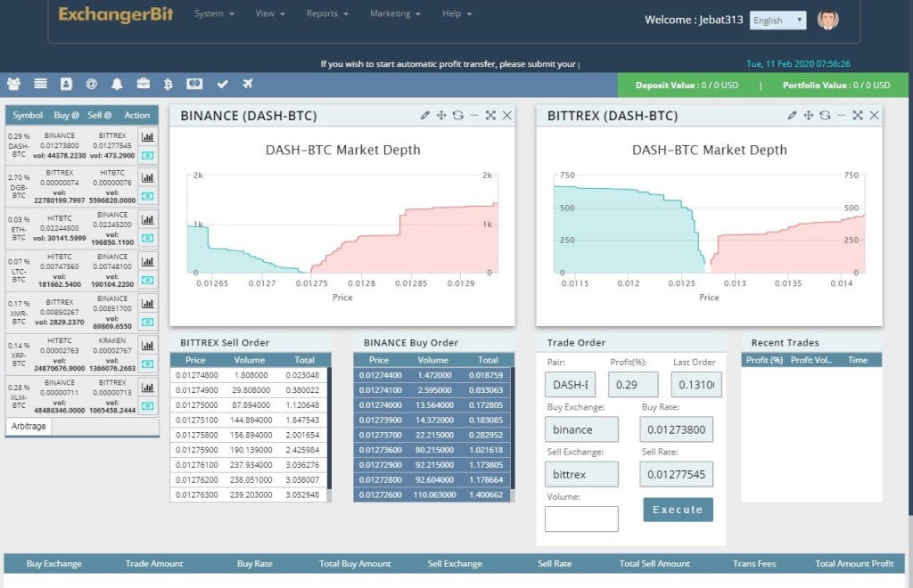Open chart for DASH-BTC arbitrage row
Viewport: 913px width, 588px height.
[x=147, y=137]
